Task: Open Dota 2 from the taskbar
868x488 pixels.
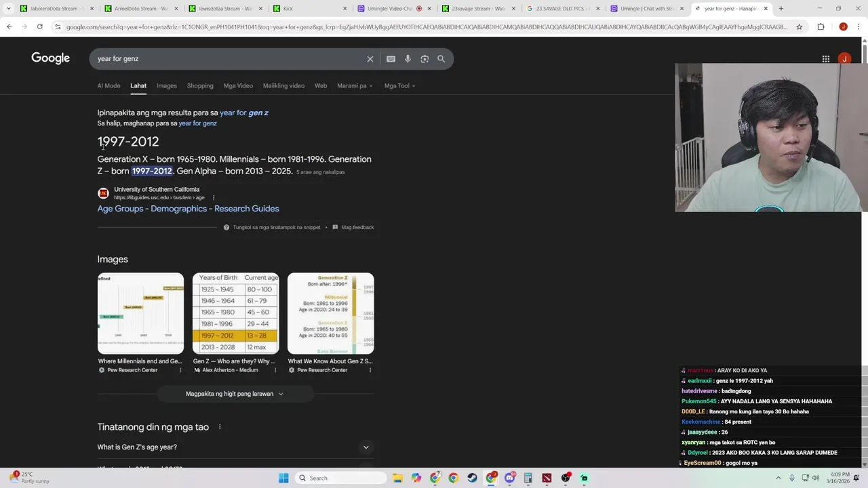Action: (547, 478)
